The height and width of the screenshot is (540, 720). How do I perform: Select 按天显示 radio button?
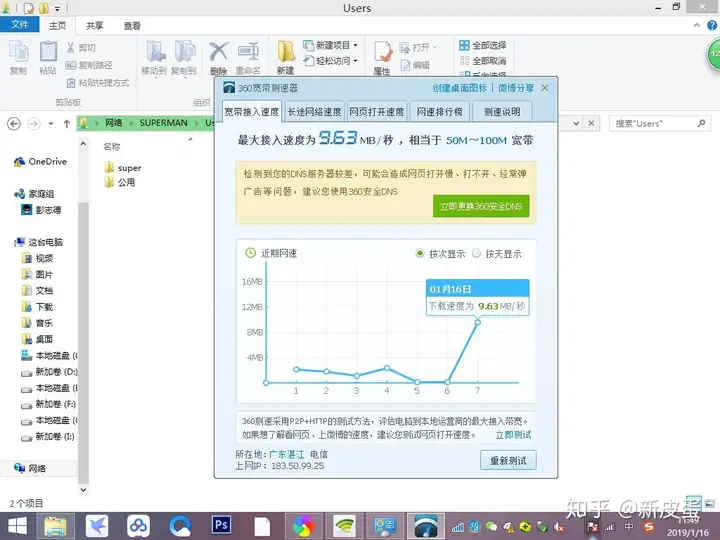pos(476,253)
